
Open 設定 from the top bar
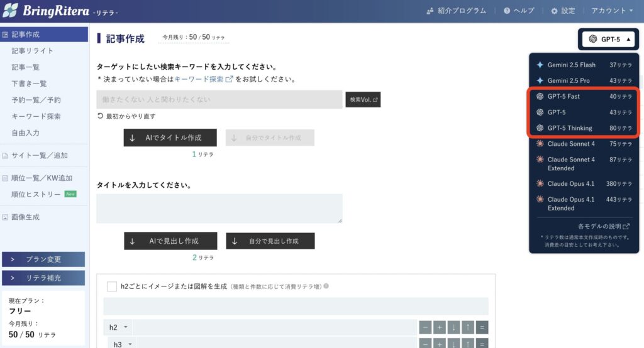pos(563,11)
